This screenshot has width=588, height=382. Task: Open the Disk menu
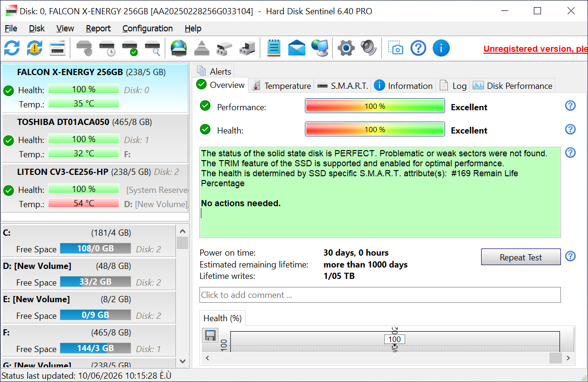point(37,29)
